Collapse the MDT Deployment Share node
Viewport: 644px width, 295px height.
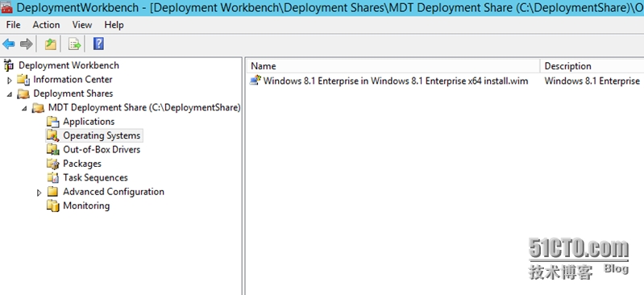pos(25,109)
